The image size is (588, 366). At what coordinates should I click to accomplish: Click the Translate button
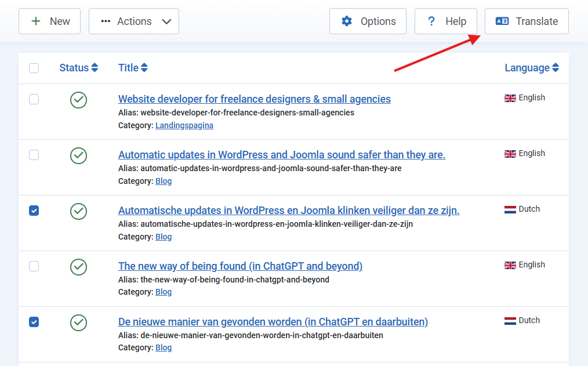[527, 21]
